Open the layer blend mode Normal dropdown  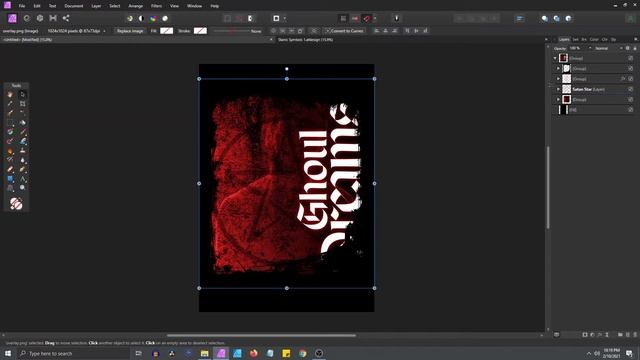608,48
